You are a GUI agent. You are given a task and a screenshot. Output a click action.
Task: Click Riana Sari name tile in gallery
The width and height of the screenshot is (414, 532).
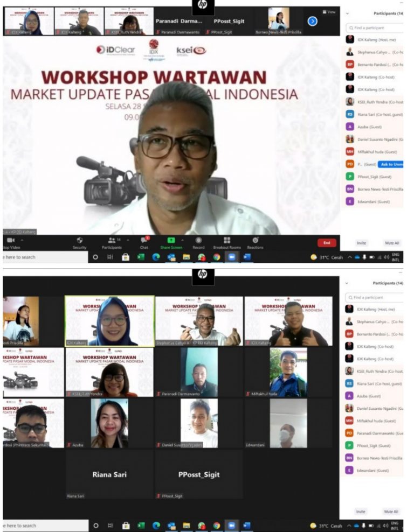pos(109,474)
